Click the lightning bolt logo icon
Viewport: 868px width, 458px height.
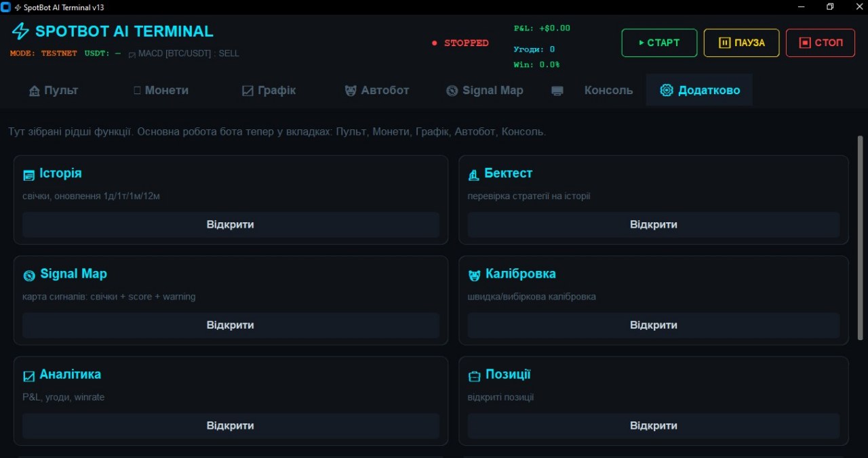[21, 31]
